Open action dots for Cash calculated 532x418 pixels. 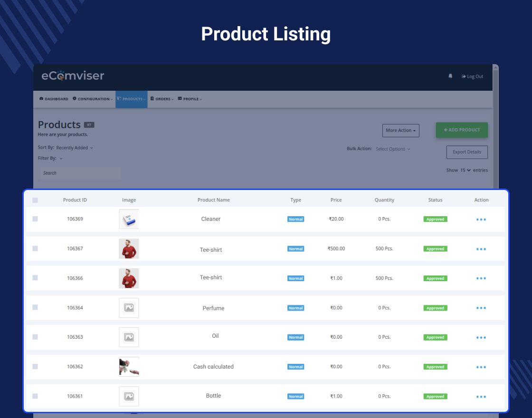tap(481, 367)
